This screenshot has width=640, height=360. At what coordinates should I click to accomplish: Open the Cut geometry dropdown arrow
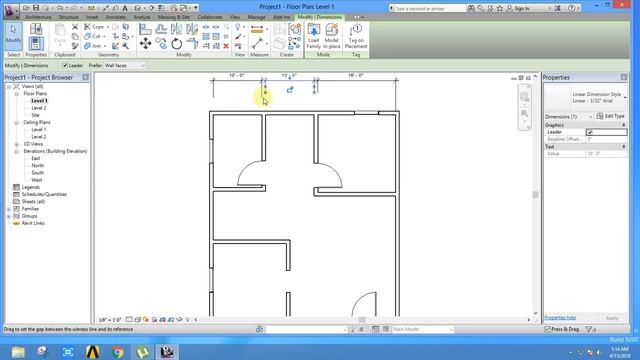pyautogui.click(x=103, y=36)
